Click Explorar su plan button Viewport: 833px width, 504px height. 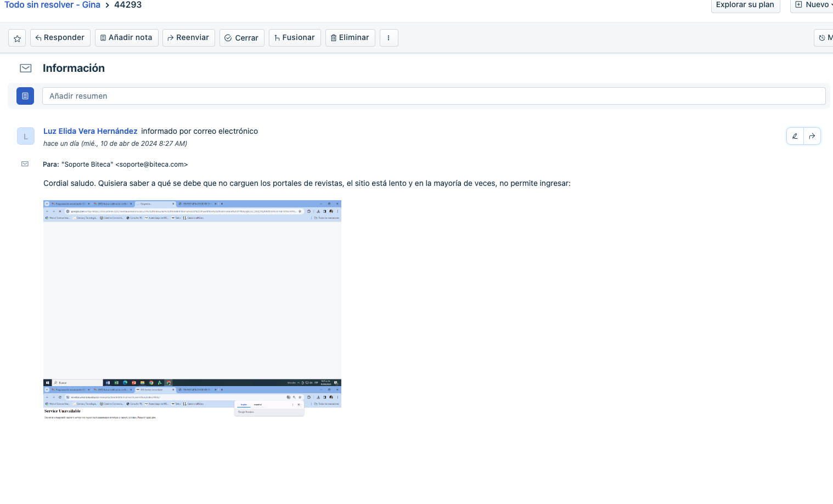coord(745,5)
